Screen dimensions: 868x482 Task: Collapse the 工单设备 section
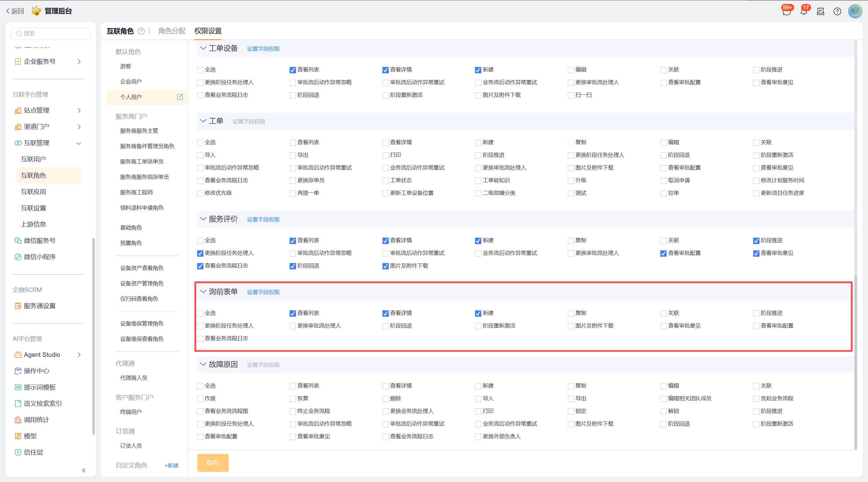click(203, 48)
